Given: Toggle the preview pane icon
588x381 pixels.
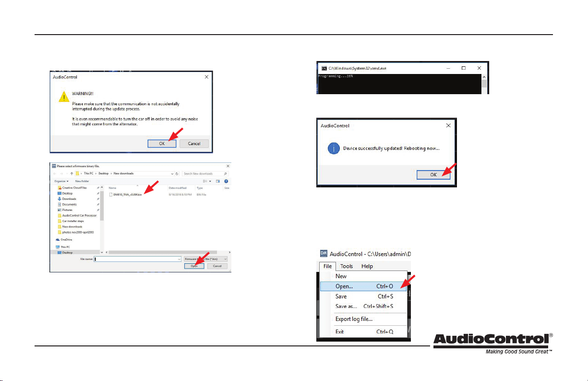Looking at the screenshot, I should click(x=218, y=181).
